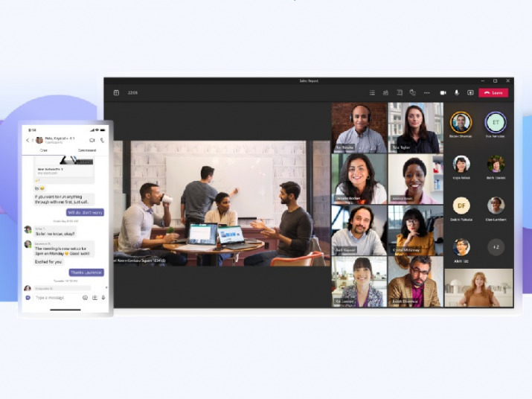Click 'Will do, don't worry' message bubble

[85, 213]
